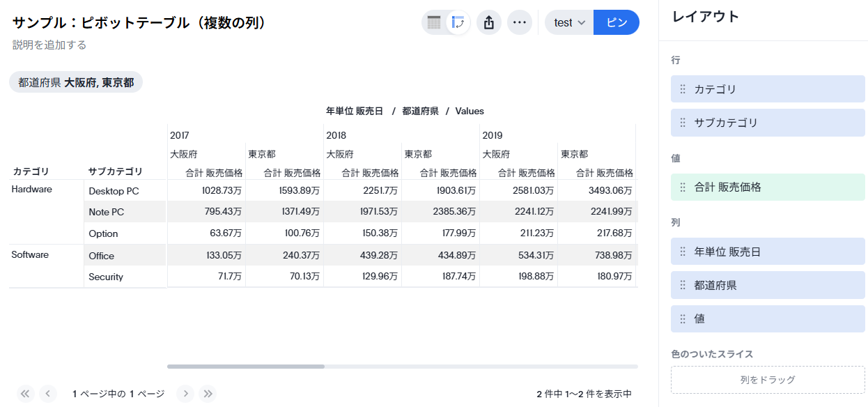Select カテゴリ chip in rows section
The height and width of the screenshot is (407, 868).
click(x=768, y=89)
